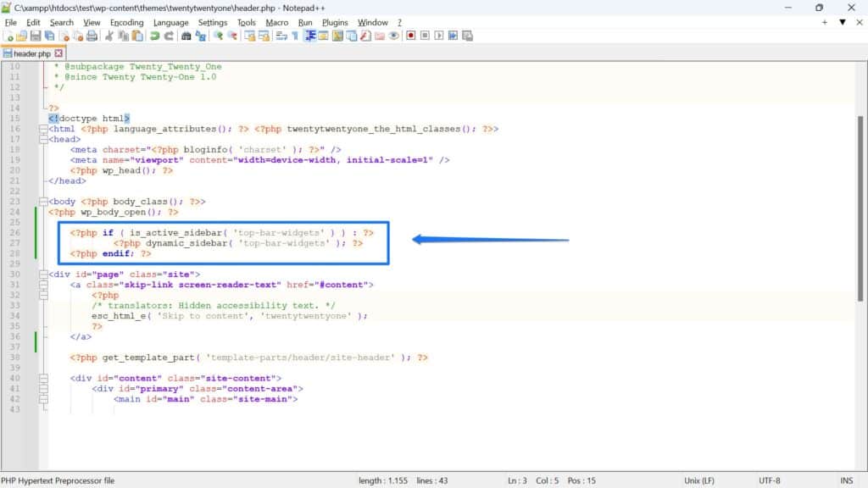Open the Language menu
This screenshot has width=868, height=488.
(x=170, y=22)
